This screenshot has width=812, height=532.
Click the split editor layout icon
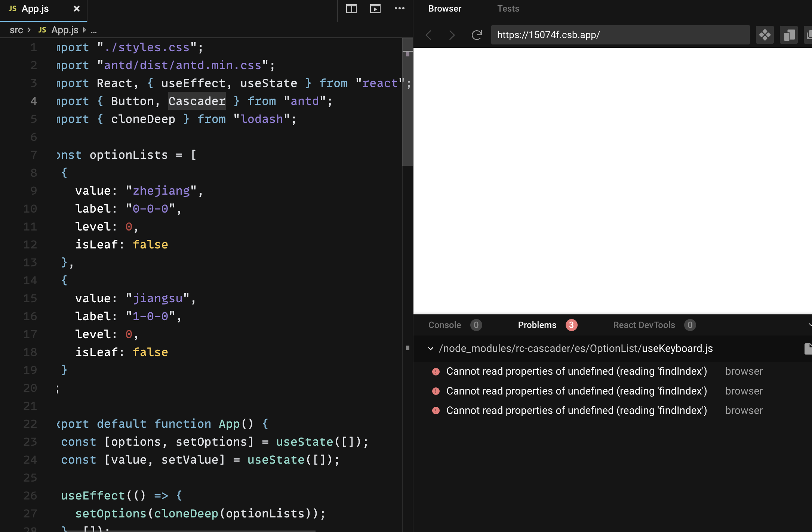[351, 9]
